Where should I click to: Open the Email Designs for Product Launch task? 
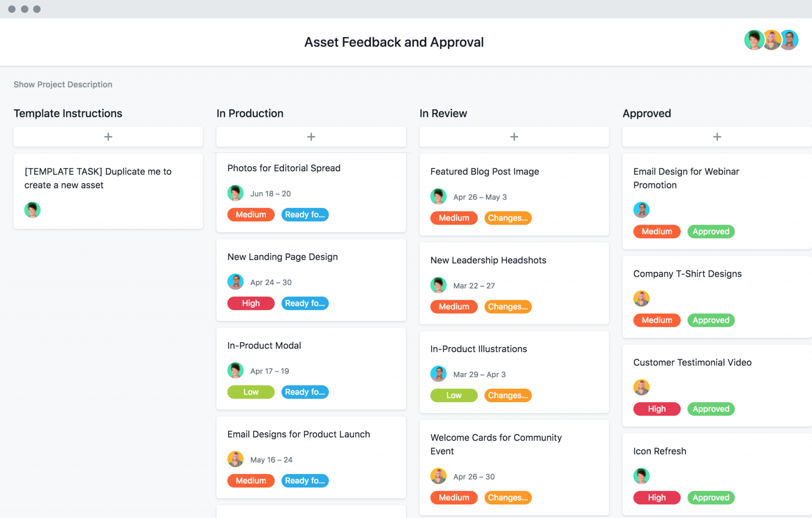pyautogui.click(x=299, y=434)
